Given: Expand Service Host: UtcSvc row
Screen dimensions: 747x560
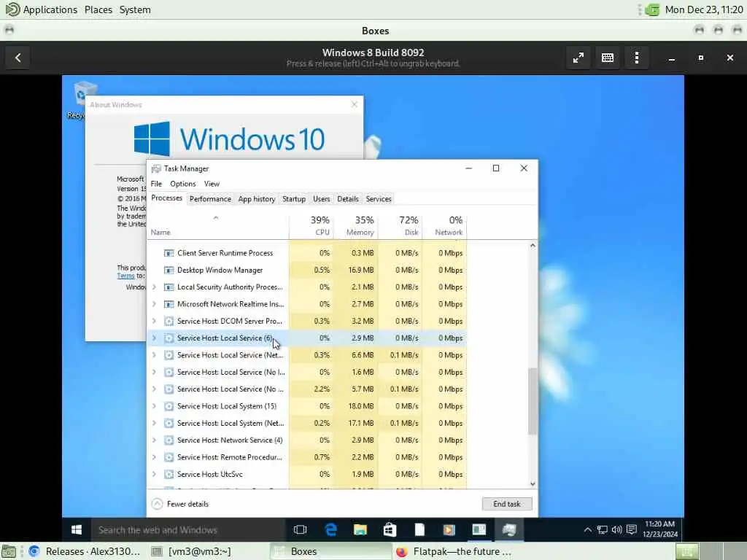Looking at the screenshot, I should point(155,474).
